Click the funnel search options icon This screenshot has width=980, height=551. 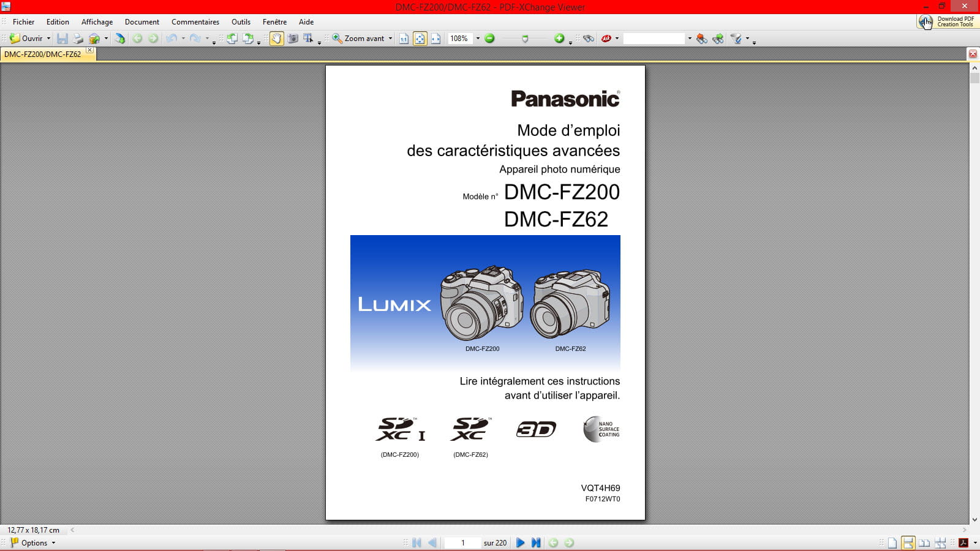pos(736,39)
